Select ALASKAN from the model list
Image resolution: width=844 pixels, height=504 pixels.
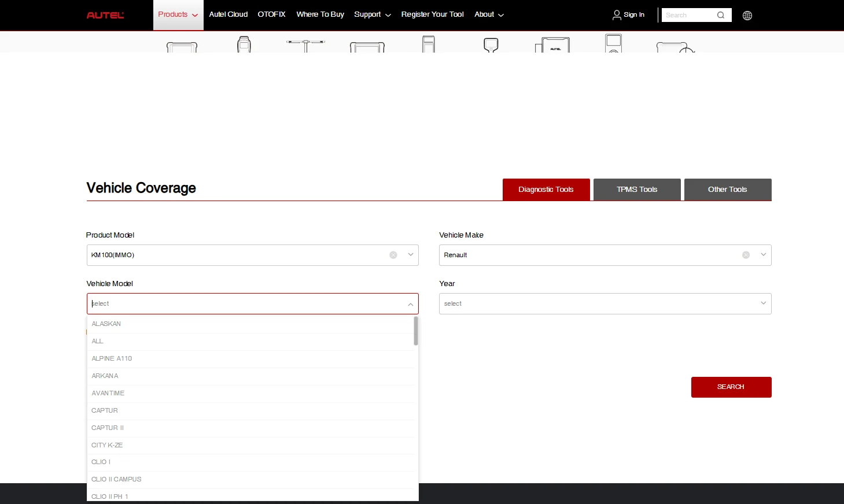click(x=251, y=324)
